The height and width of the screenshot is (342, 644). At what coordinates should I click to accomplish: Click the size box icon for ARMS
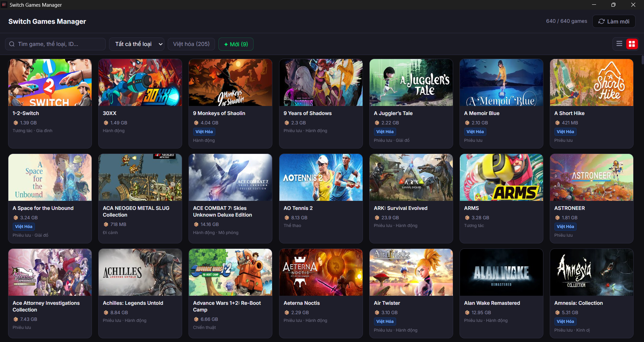[x=467, y=218]
